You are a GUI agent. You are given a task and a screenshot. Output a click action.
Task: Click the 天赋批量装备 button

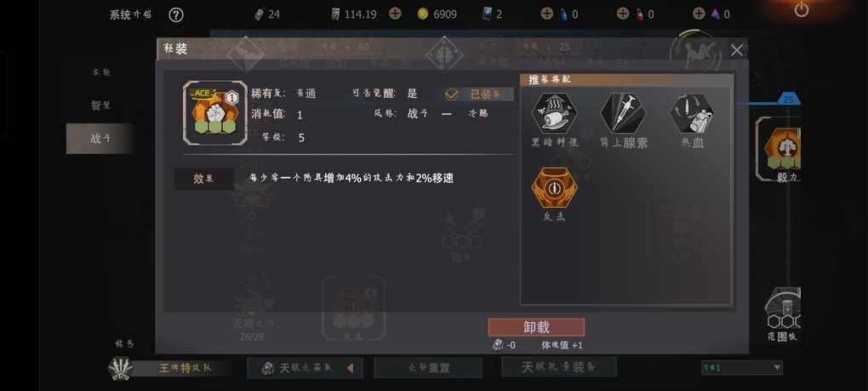coord(559,367)
